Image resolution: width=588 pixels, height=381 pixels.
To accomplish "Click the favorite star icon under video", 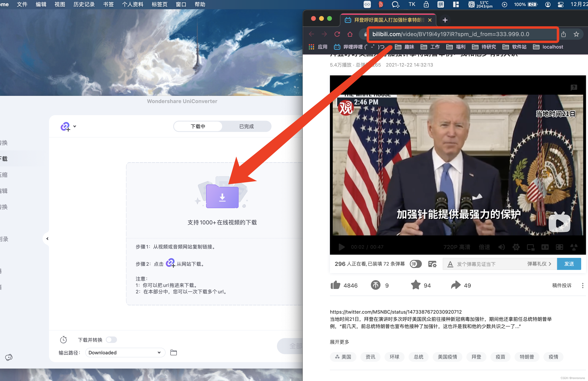I will click(416, 285).
